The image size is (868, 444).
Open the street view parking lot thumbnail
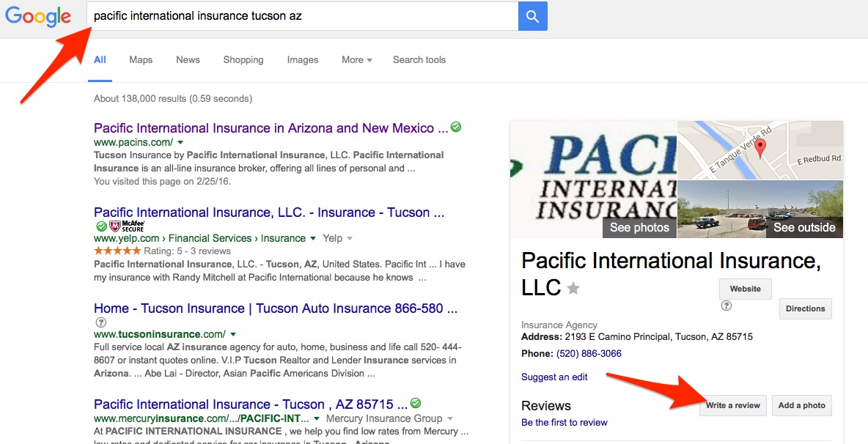[x=761, y=209]
